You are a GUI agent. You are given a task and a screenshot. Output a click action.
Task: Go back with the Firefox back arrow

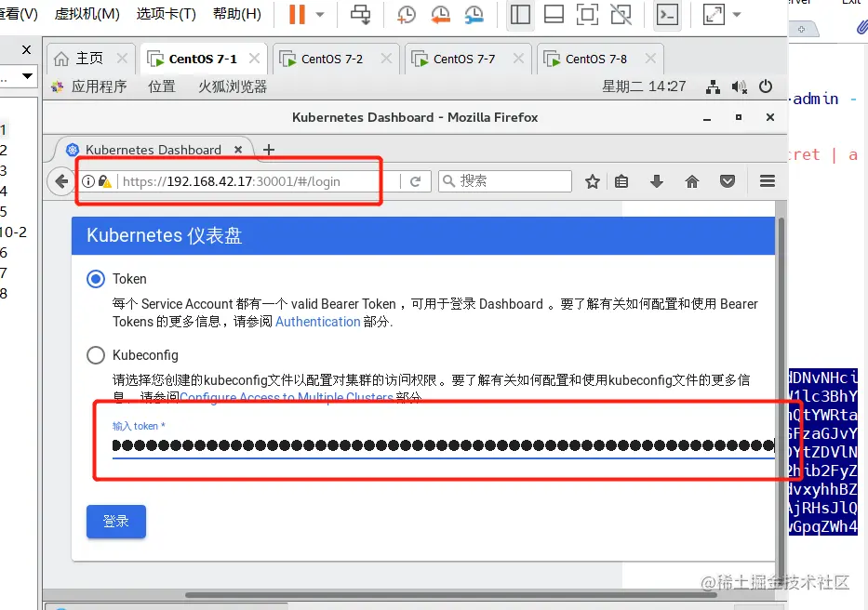click(61, 181)
